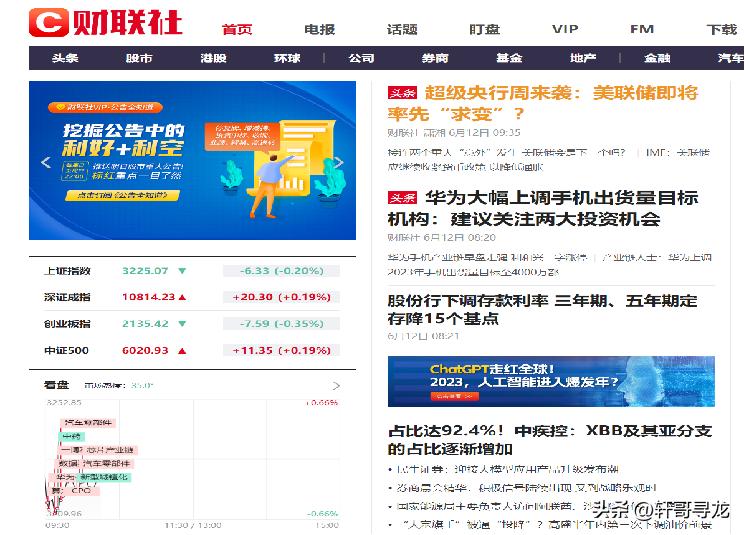Open the 环球 category
Screen dimensions: 745x535
(x=287, y=58)
